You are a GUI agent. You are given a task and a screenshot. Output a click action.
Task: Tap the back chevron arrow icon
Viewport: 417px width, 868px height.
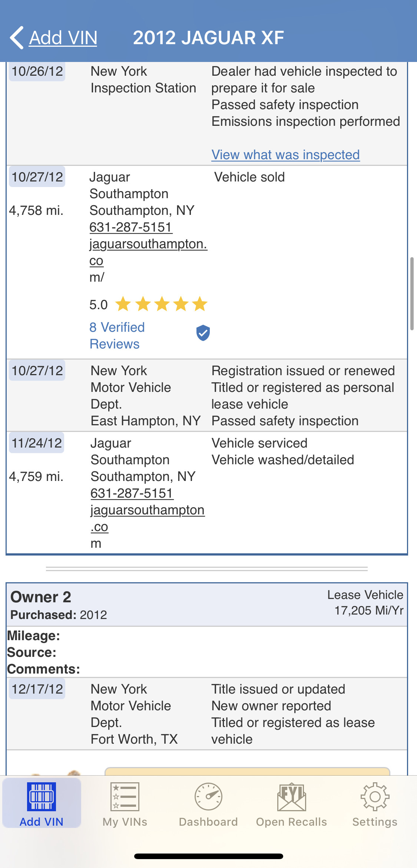(17, 37)
